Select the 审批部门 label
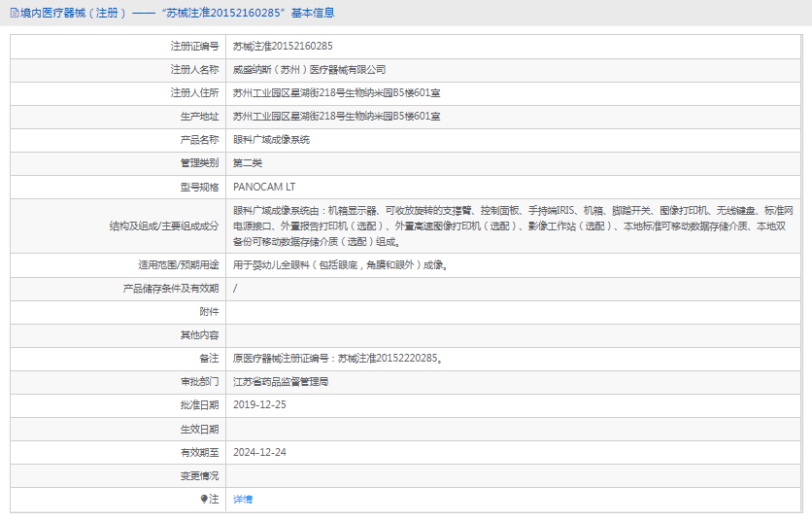 [x=199, y=382]
